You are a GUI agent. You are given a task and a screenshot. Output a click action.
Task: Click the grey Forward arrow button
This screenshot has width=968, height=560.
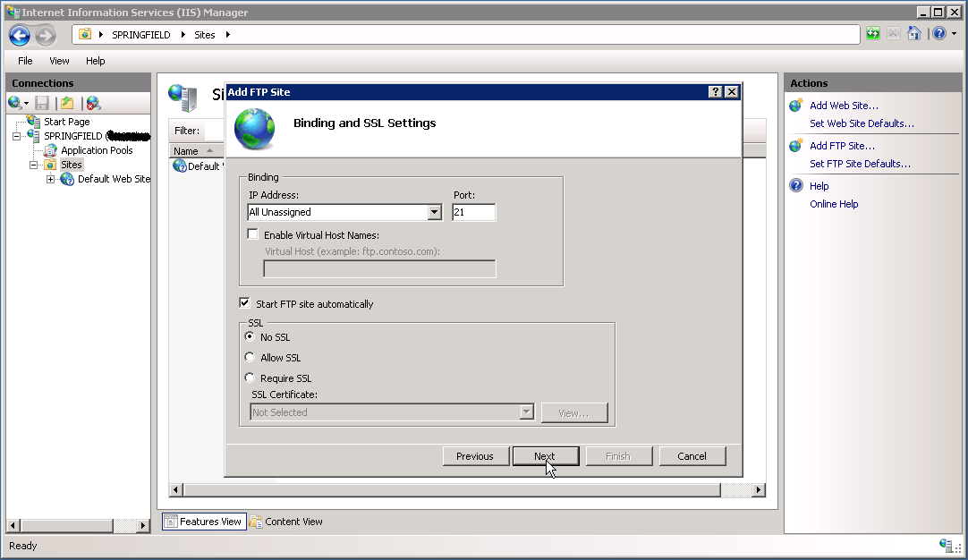46,35
